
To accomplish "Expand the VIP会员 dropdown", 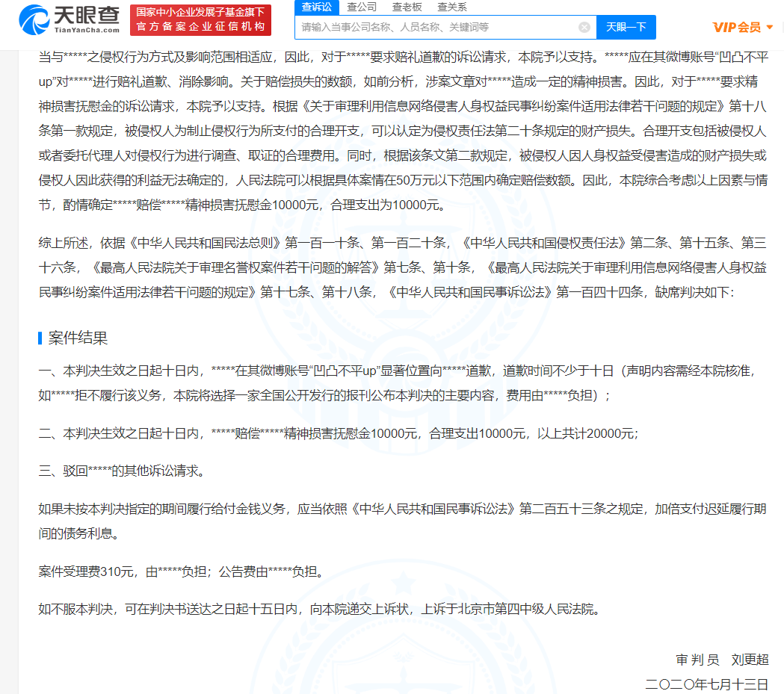I will pos(742,27).
